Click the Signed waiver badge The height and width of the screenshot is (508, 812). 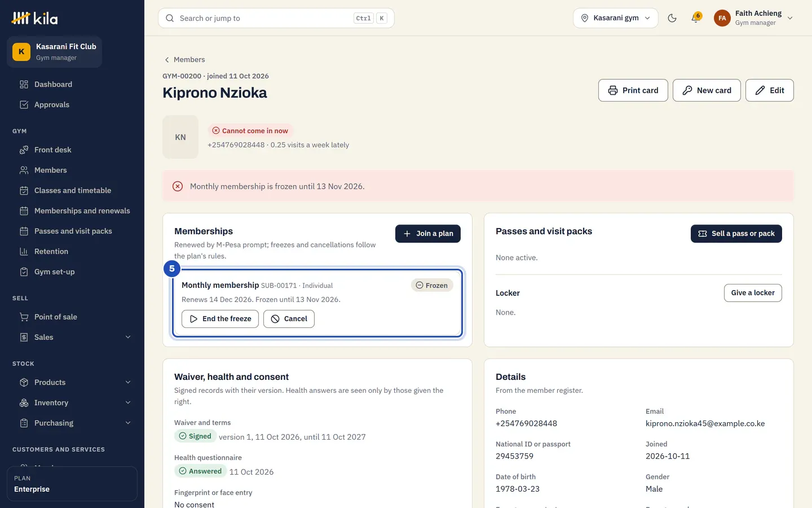point(195,436)
